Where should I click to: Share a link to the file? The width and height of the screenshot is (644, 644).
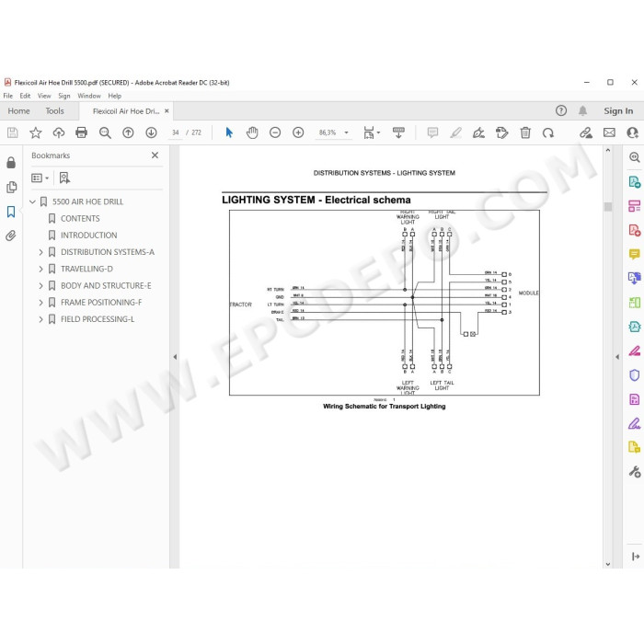pyautogui.click(x=586, y=132)
